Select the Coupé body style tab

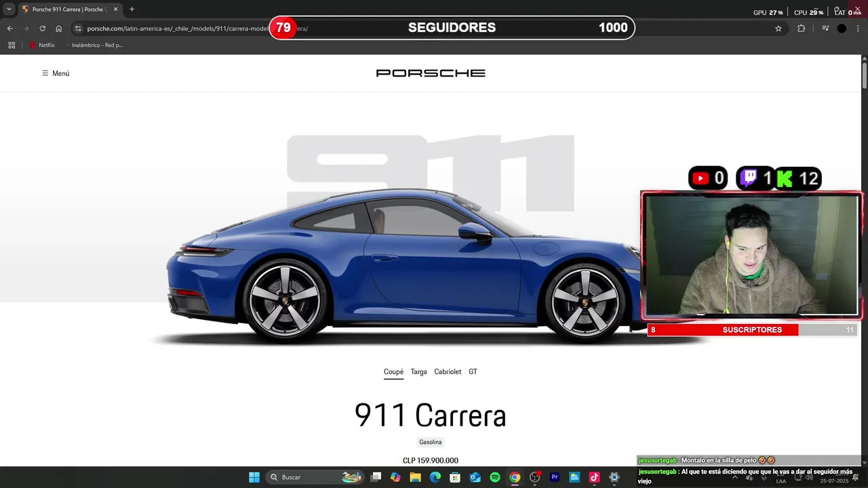click(x=393, y=372)
